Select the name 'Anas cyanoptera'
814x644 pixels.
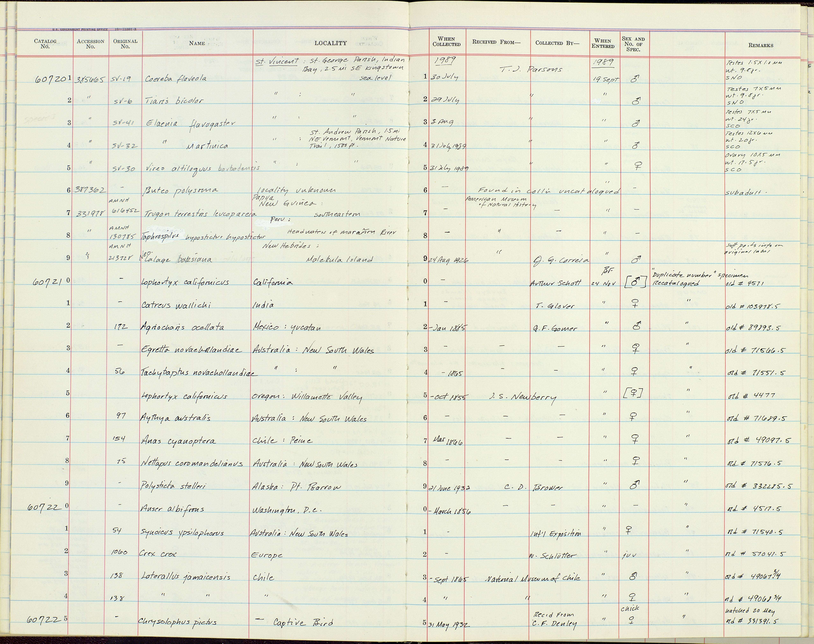[x=178, y=441]
